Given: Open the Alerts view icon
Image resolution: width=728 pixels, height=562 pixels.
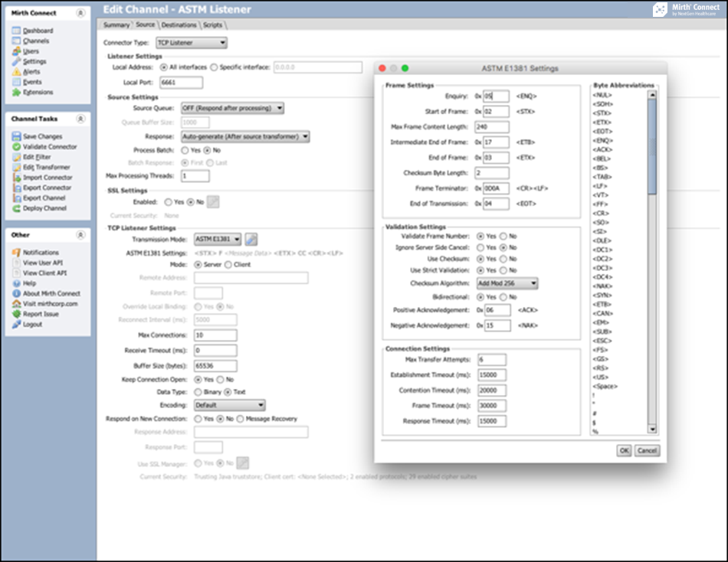Looking at the screenshot, I should (x=16, y=72).
